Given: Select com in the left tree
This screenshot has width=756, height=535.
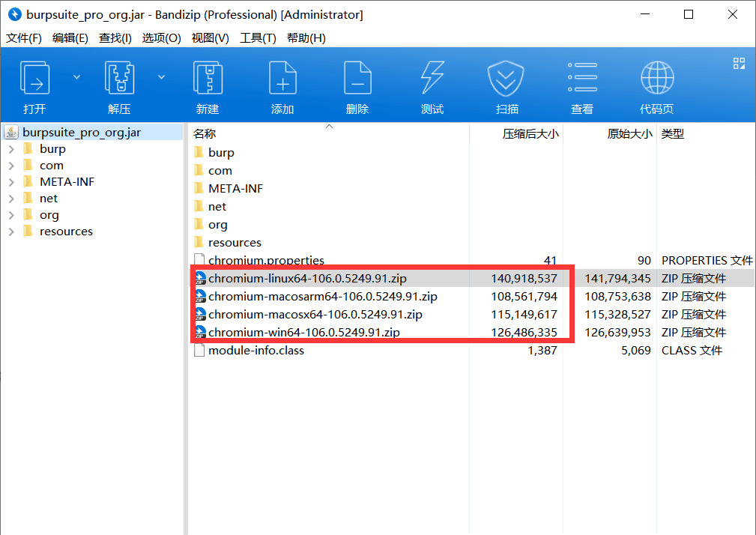Looking at the screenshot, I should 52,166.
